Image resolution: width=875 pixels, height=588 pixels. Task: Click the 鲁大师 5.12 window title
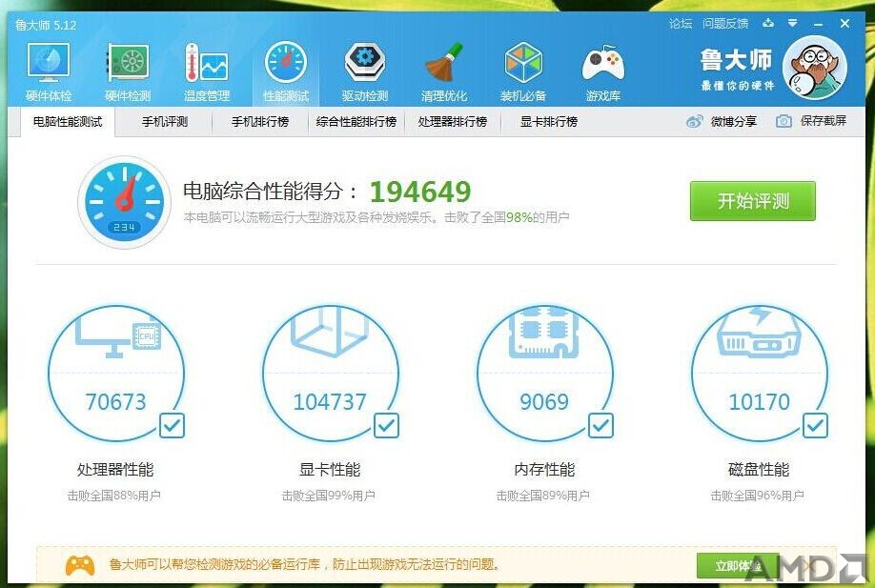[46, 25]
